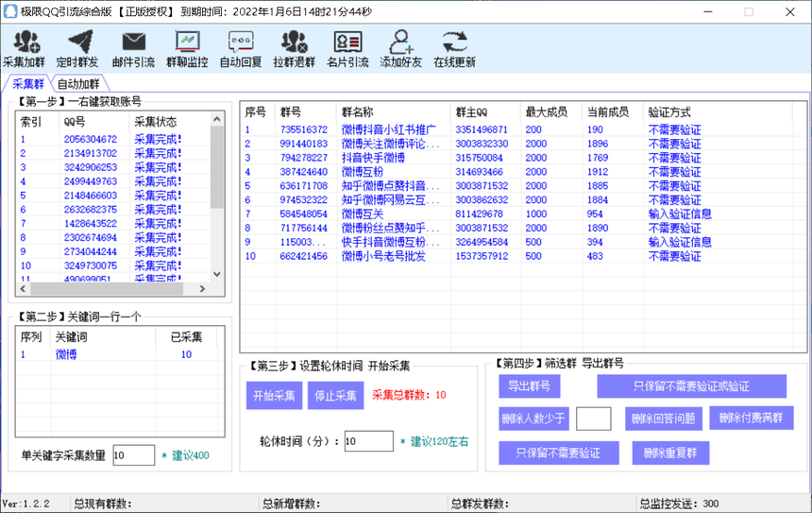
Task: Click the account list horizontal scrollbar thumb
Action: coord(107,289)
